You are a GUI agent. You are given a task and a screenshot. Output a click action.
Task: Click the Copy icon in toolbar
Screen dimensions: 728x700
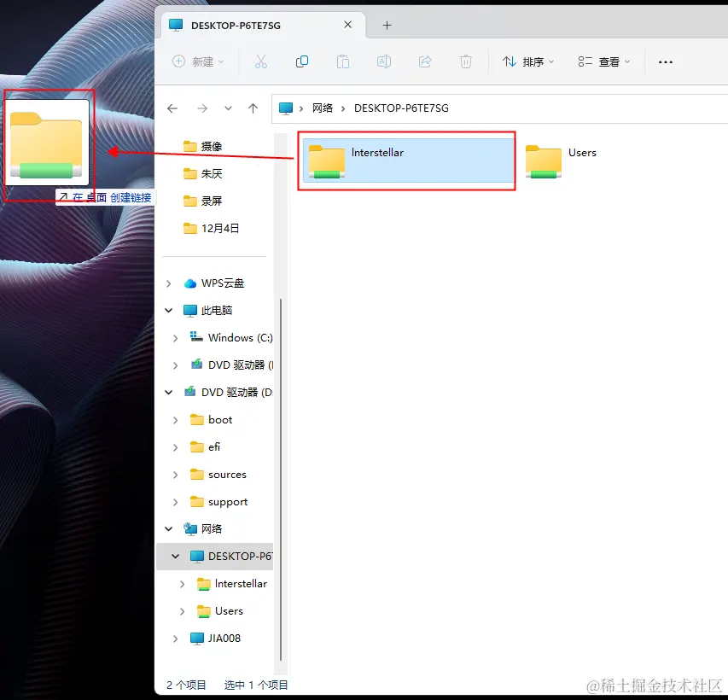click(x=302, y=61)
